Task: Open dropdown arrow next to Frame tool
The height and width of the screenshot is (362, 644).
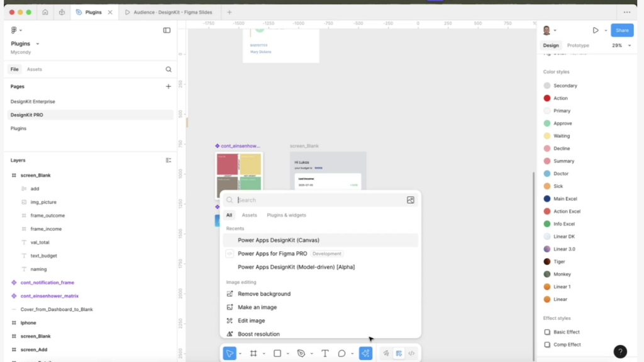Action: pos(264,354)
